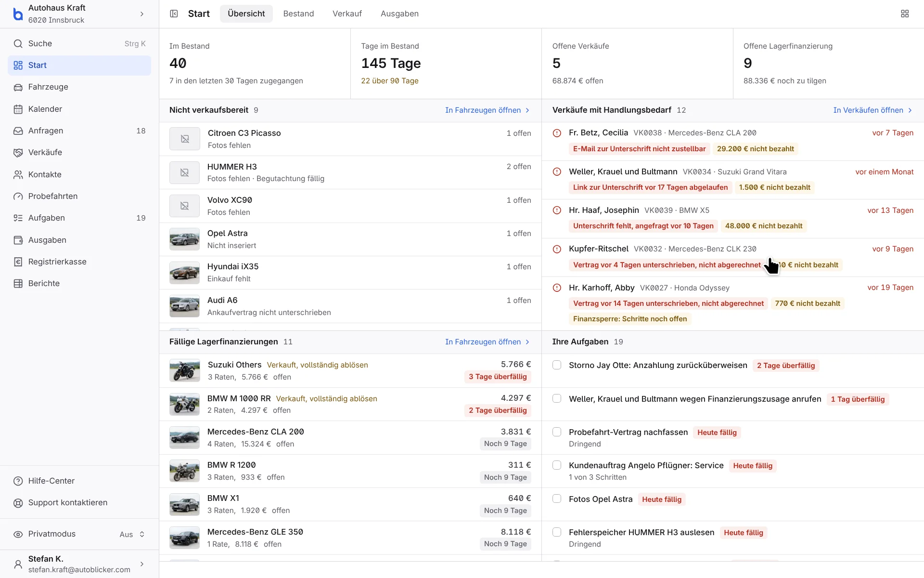Select the Start item in sidebar
The image size is (924, 578).
[x=79, y=66]
